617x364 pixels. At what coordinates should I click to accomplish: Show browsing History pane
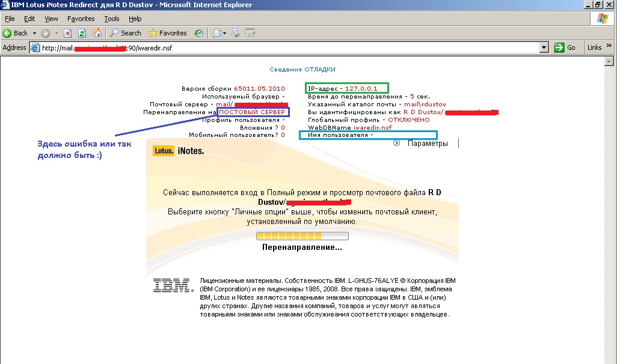point(198,34)
